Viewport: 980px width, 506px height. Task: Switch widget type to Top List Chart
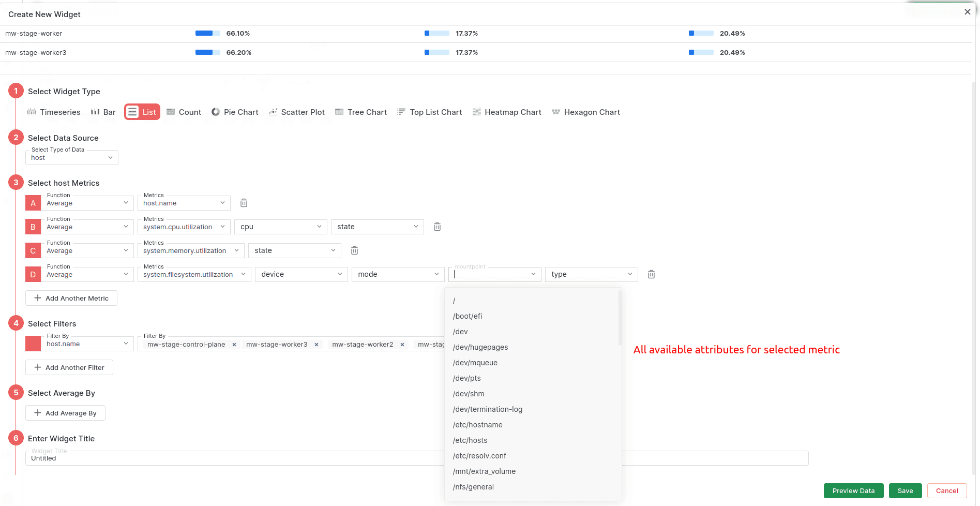429,112
